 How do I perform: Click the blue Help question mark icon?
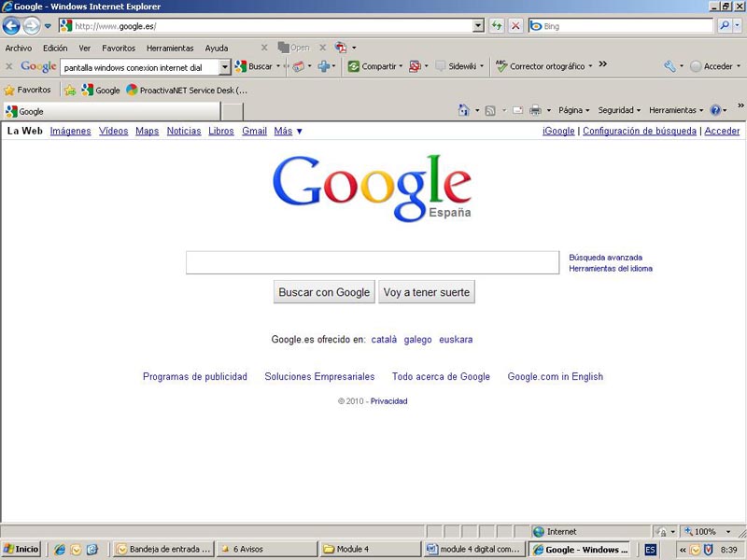pyautogui.click(x=715, y=110)
